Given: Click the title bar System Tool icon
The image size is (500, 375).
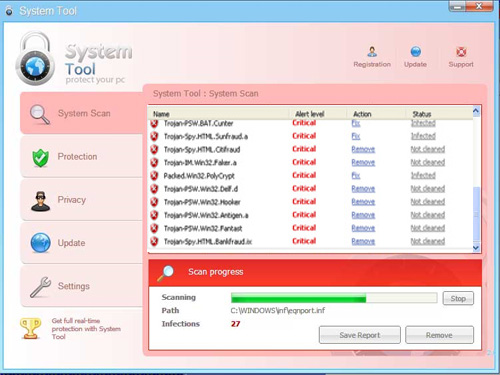Looking at the screenshot, I should point(9,11).
